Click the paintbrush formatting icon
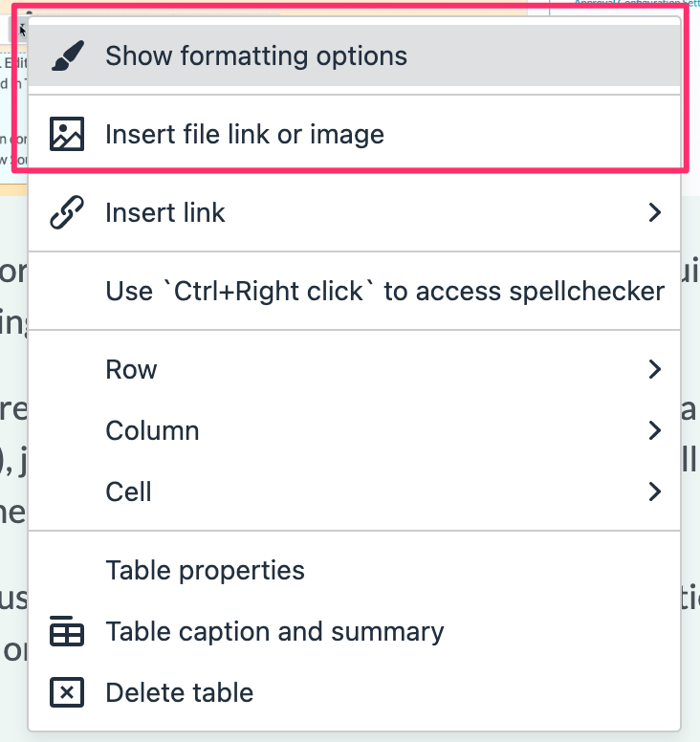Image resolution: width=700 pixels, height=742 pixels. (67, 55)
